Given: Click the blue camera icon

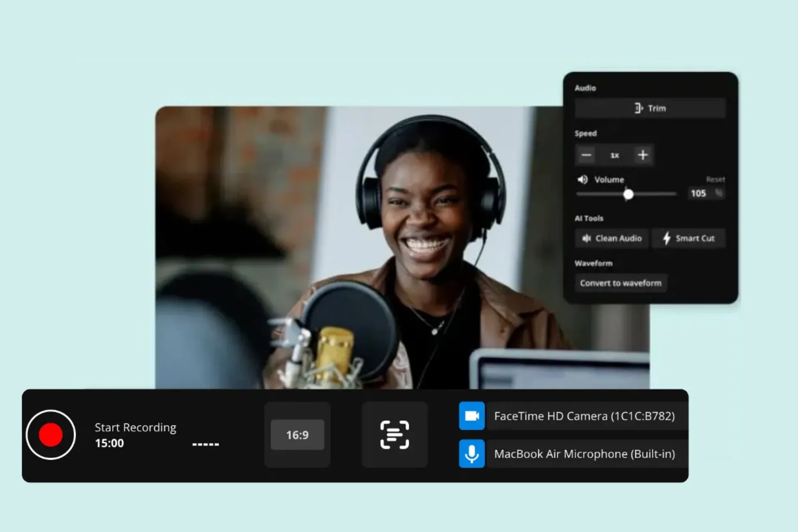Looking at the screenshot, I should tap(472, 416).
